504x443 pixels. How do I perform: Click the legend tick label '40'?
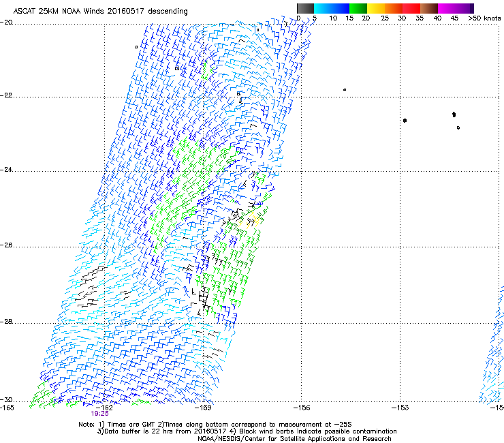coord(437,18)
